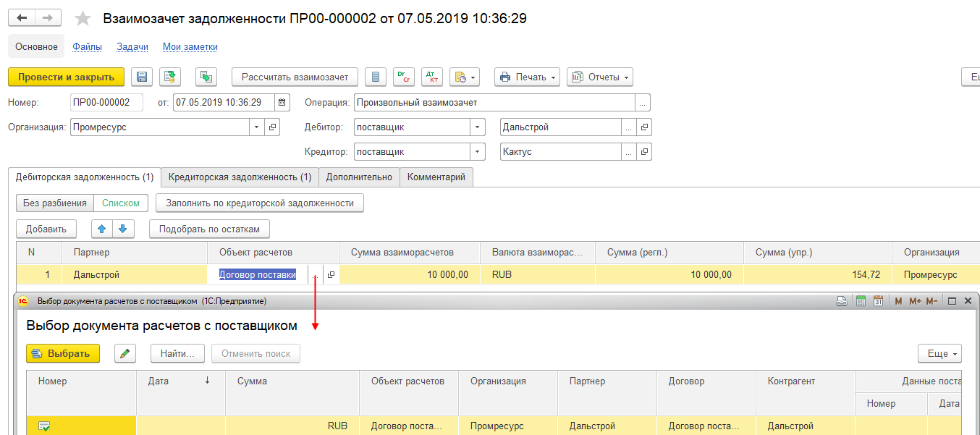Click the Рассчитать взаимозачет button
Image resolution: width=980 pixels, height=435 pixels.
295,77
